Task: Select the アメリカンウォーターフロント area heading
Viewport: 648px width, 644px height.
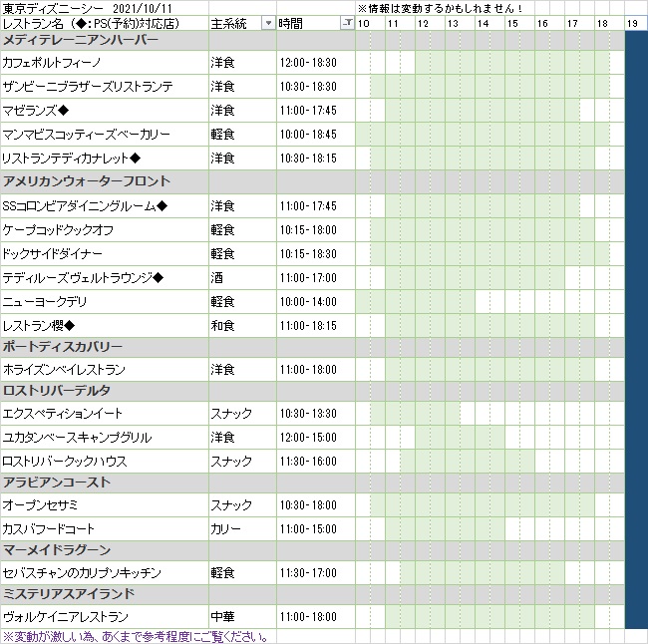Action: [105, 181]
